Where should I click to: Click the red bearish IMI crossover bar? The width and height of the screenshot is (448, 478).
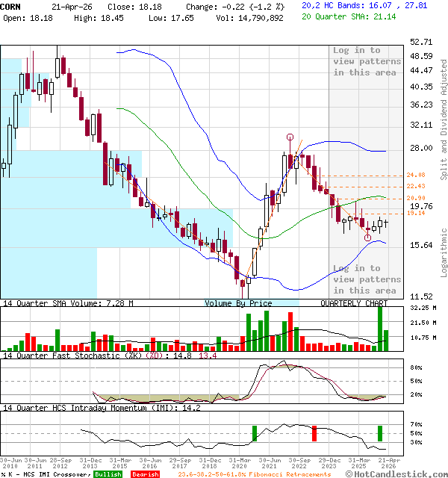314,433
